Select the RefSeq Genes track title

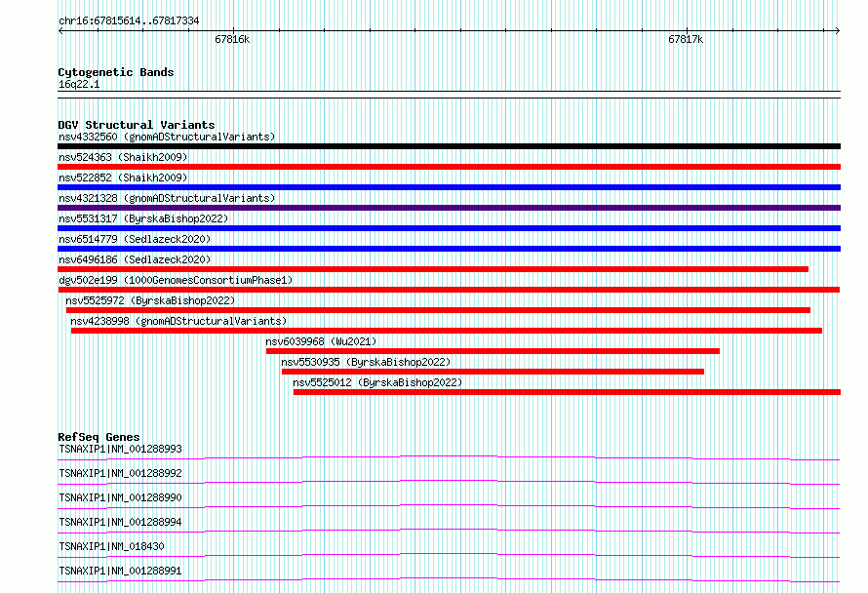[99, 437]
